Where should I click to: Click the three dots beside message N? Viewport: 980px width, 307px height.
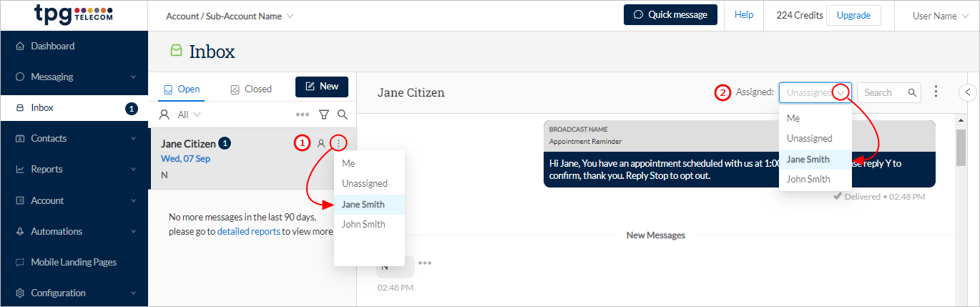point(425,263)
